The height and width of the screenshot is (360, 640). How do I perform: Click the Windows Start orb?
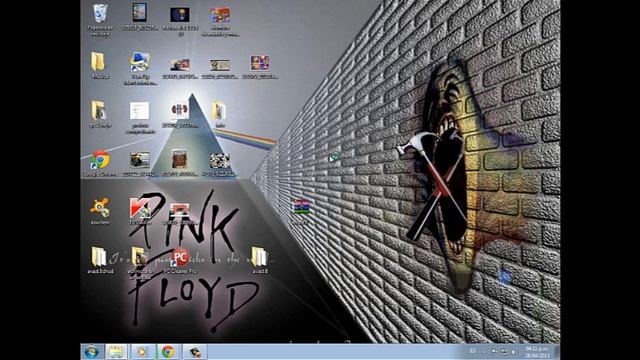(x=91, y=351)
